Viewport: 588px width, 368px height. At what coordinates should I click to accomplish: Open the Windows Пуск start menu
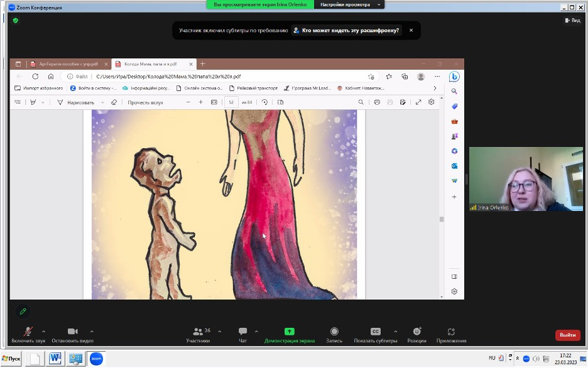11,359
